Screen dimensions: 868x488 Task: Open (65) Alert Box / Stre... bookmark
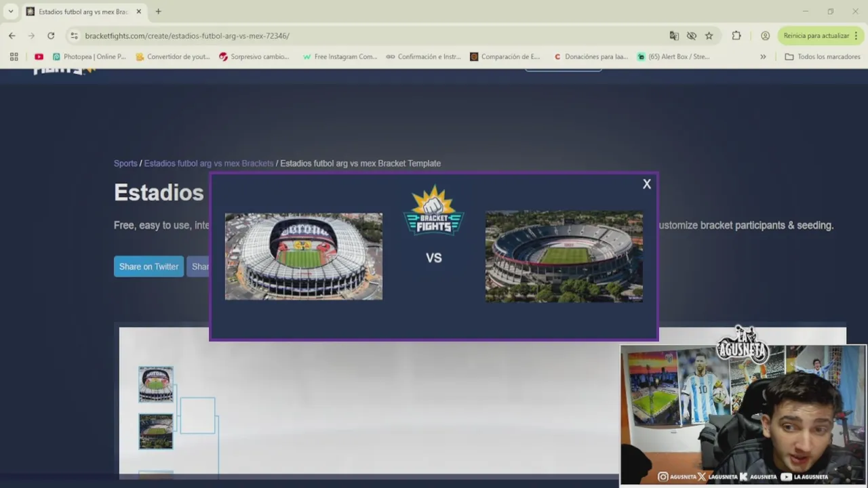[x=673, y=57]
